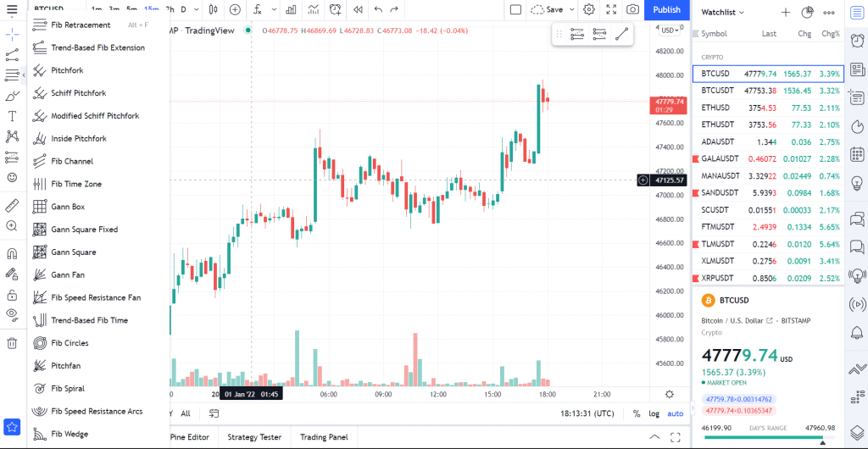Open the favorites star toolbar button
Viewport: 868px width, 449px height.
(x=12, y=426)
